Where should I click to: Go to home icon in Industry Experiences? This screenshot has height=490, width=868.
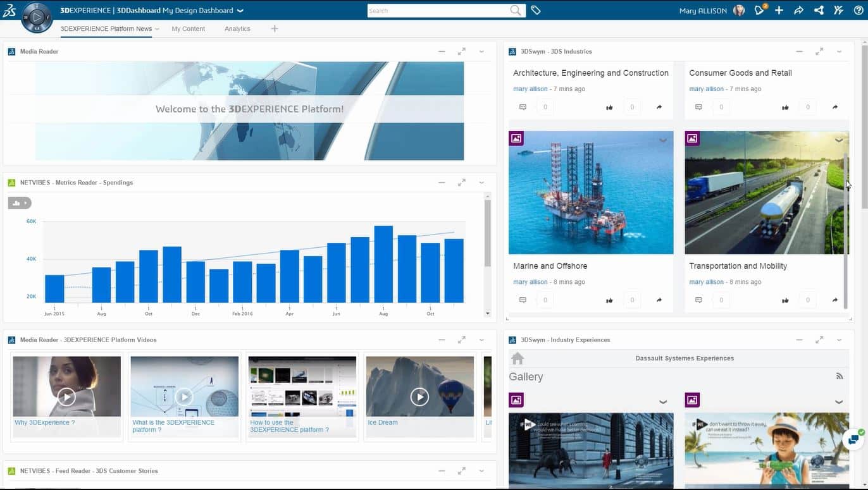[518, 358]
